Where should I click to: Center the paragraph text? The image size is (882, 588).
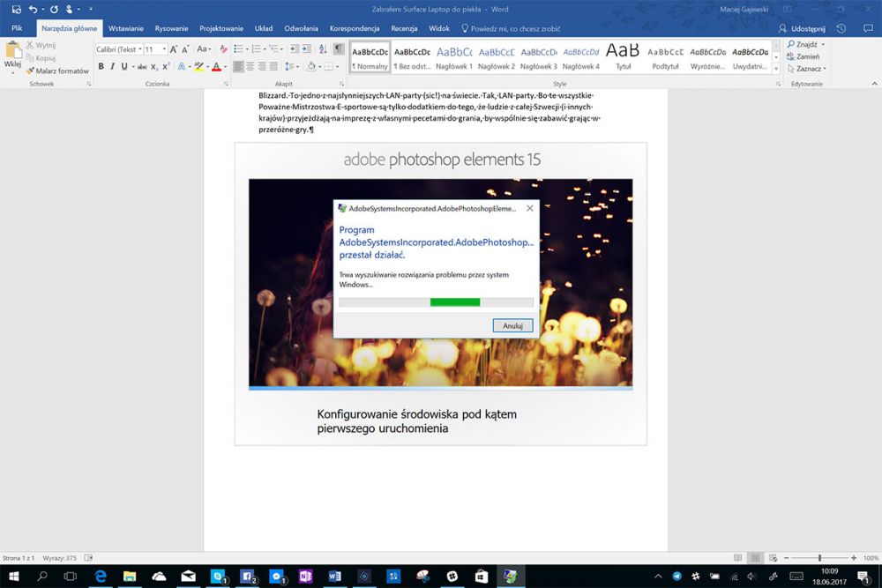250,66
